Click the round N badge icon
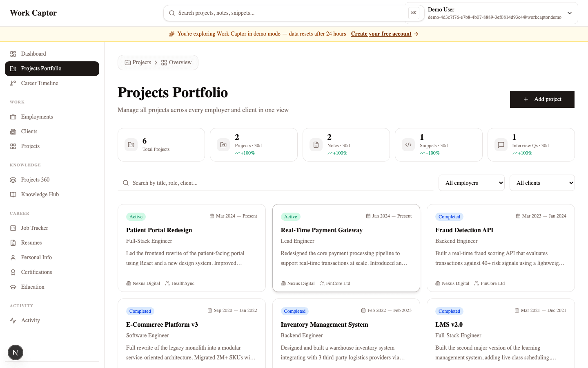The height and width of the screenshot is (368, 588). pyautogui.click(x=16, y=352)
